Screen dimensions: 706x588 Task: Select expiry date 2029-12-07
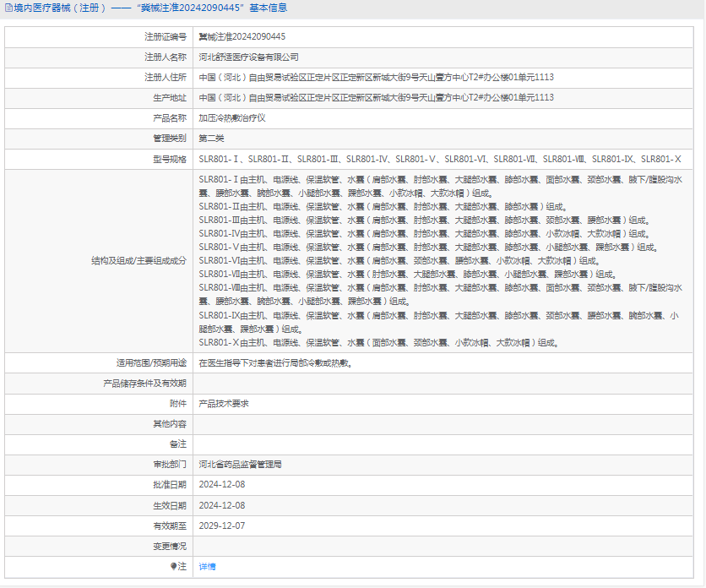click(222, 525)
